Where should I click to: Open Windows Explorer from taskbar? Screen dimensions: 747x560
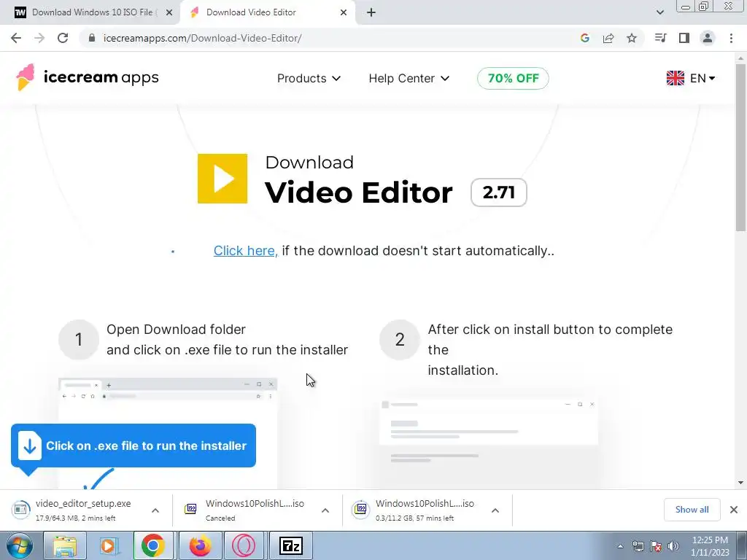[65, 545]
